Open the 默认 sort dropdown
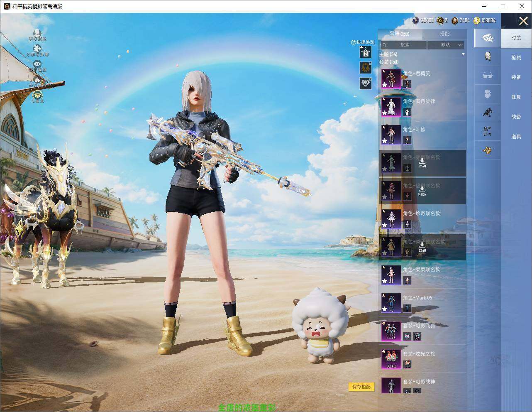 [446, 45]
